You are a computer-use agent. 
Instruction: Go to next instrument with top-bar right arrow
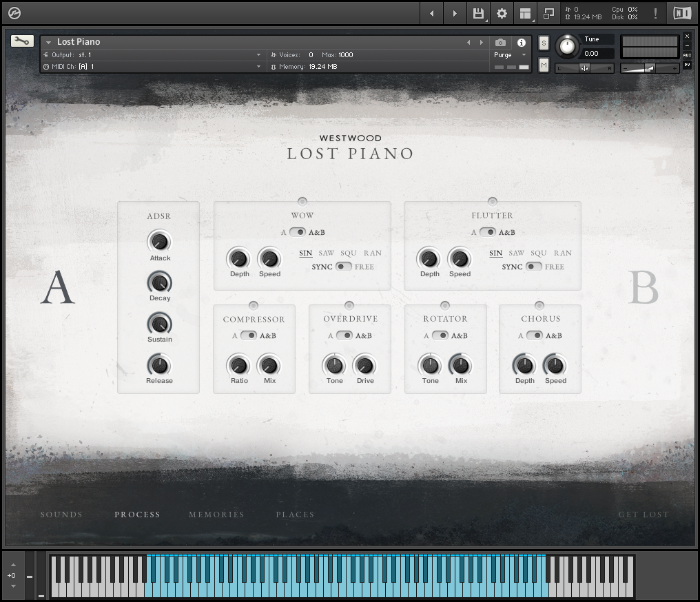pos(455,14)
